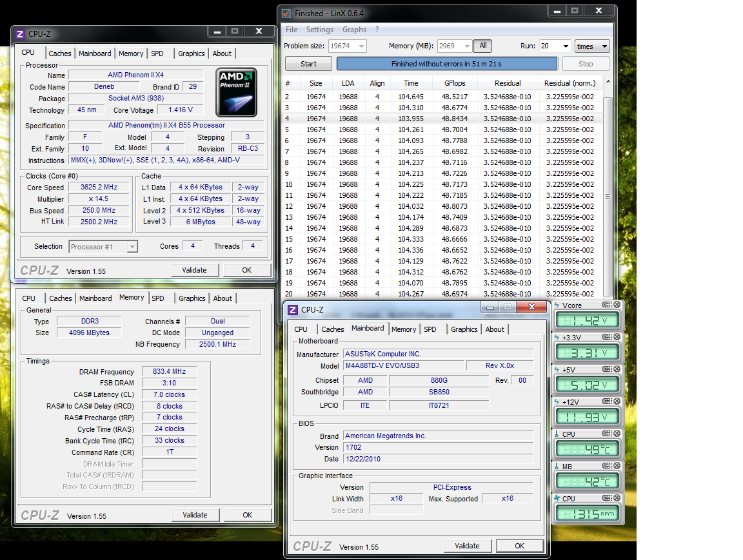Open LinX Settings menu

pos(320,30)
